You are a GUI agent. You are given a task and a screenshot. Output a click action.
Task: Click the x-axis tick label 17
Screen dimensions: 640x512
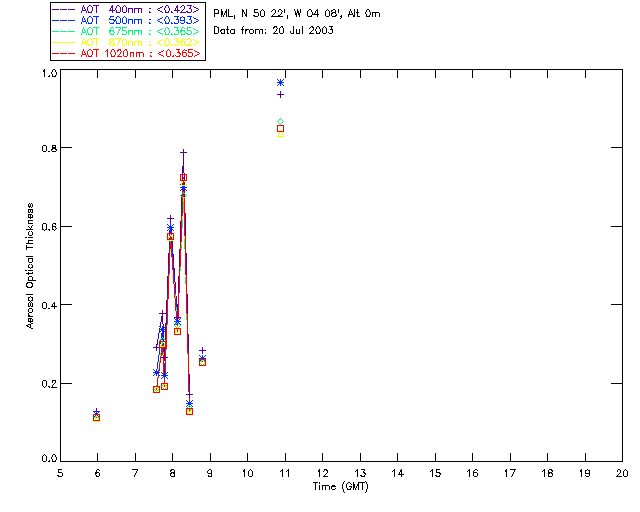[510, 473]
